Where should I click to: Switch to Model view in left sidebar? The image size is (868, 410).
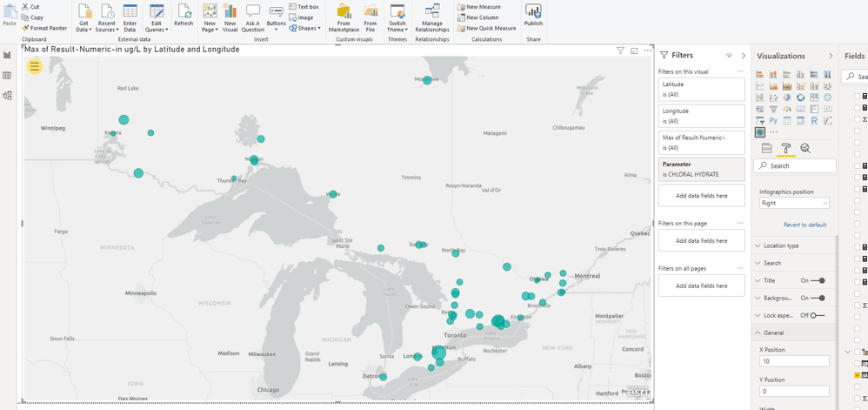7,95
